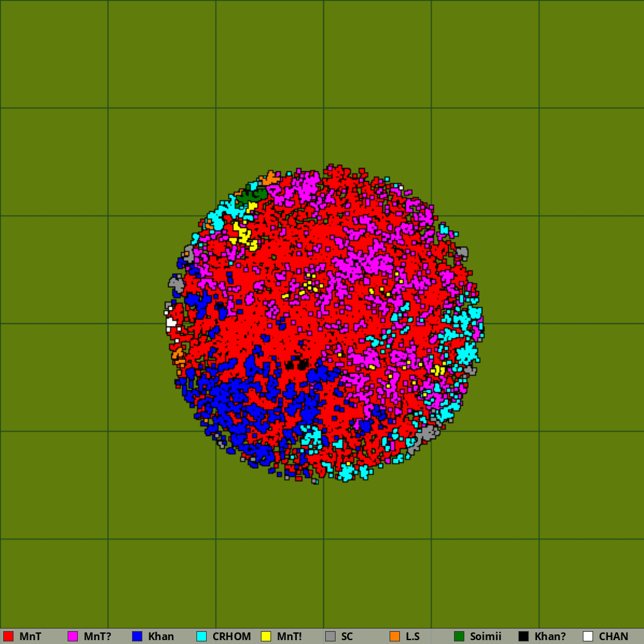The image size is (644, 644).
Task: Select the Khan? legend label
Action: click(551, 637)
